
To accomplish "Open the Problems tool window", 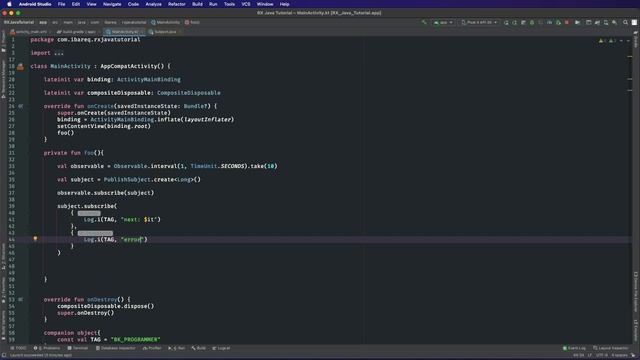I will click(47, 348).
